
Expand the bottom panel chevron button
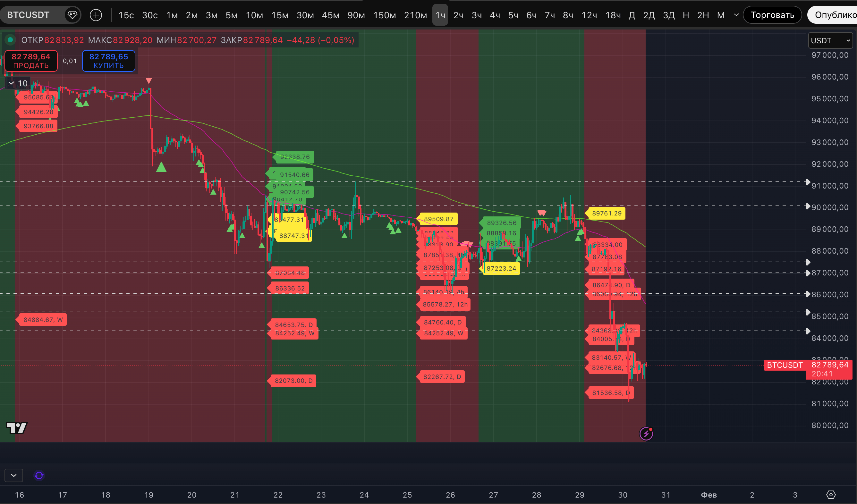(x=13, y=475)
